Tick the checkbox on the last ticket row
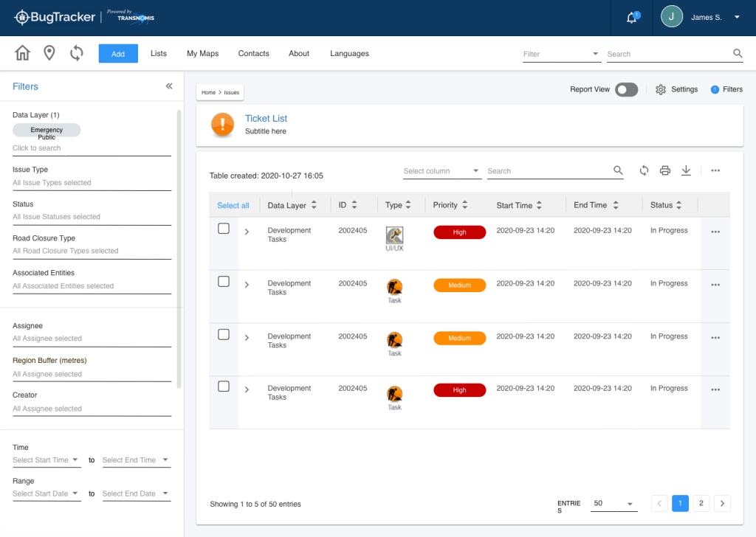756x537 pixels. [x=224, y=387]
